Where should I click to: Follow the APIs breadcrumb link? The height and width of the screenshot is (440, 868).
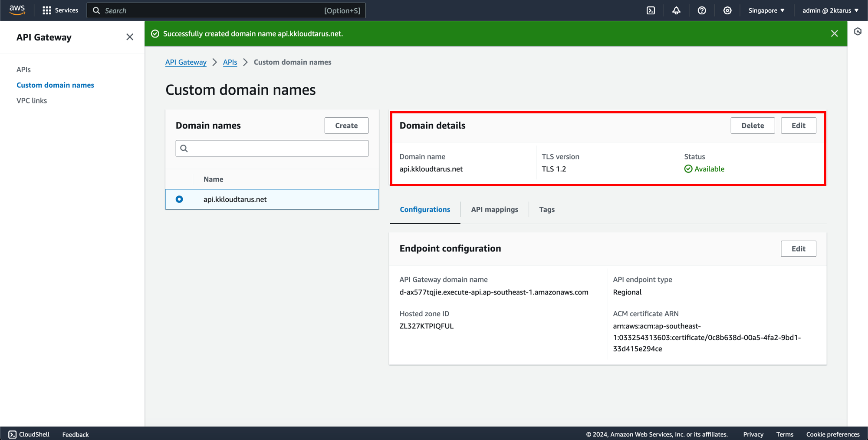tap(230, 62)
